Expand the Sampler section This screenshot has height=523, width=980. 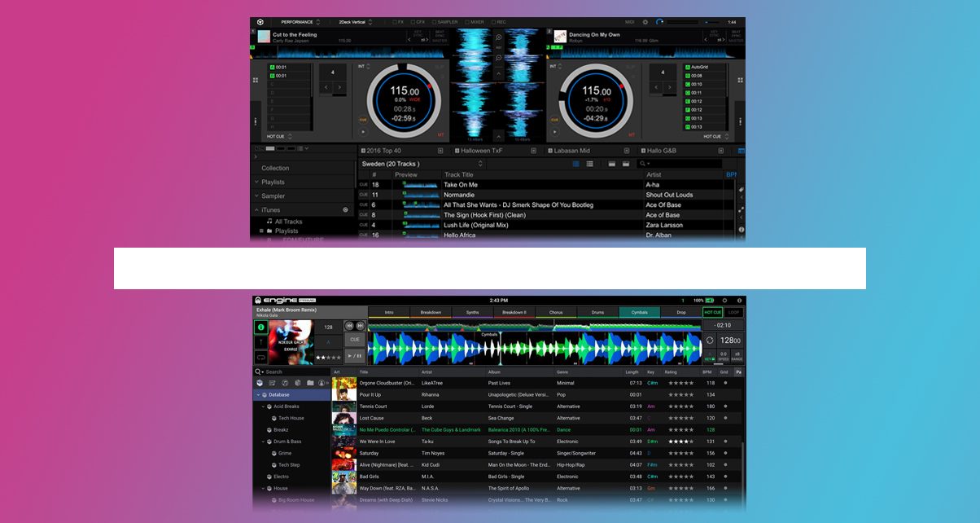click(x=256, y=196)
